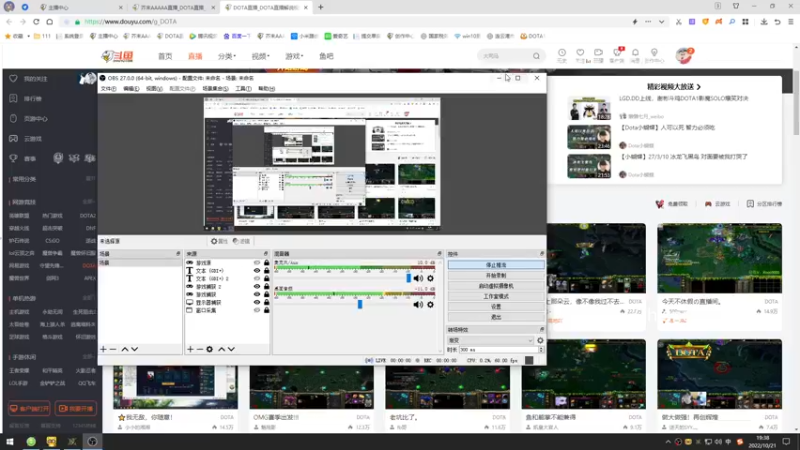Move source up in sources panel
The width and height of the screenshot is (800, 450).
point(221,349)
